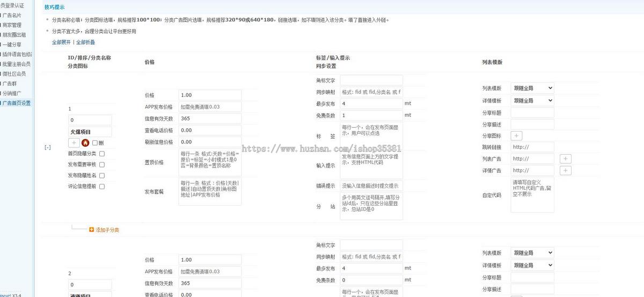
Task: Click the 添加子分类 link
Action: (x=107, y=230)
